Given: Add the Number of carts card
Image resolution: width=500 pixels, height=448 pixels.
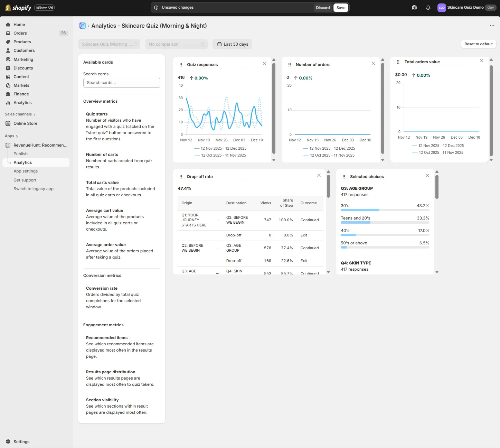Looking at the screenshot, I should tap(122, 161).
